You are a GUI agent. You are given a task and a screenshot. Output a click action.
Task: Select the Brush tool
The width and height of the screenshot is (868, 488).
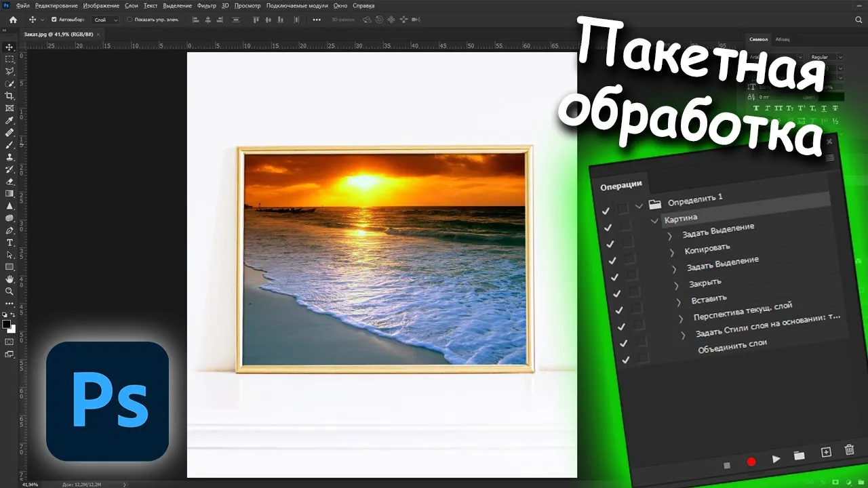pos(9,145)
